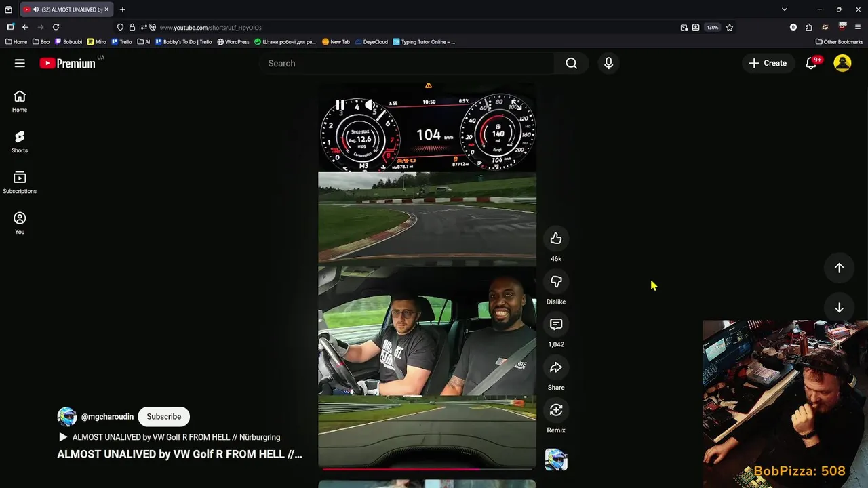This screenshot has height=488, width=868.
Task: Open the YouTube account avatar menu
Action: pos(842,63)
